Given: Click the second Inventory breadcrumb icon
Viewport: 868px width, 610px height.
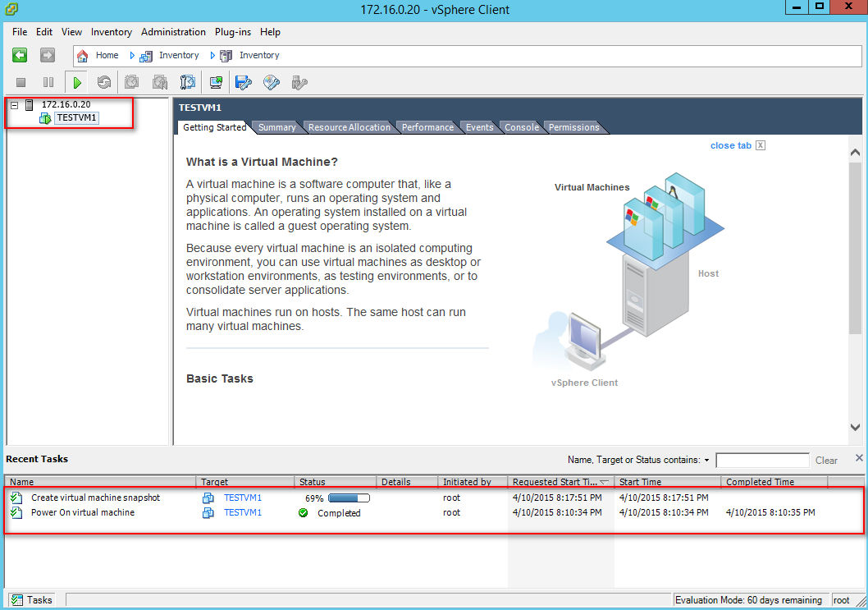Looking at the screenshot, I should click(x=226, y=55).
